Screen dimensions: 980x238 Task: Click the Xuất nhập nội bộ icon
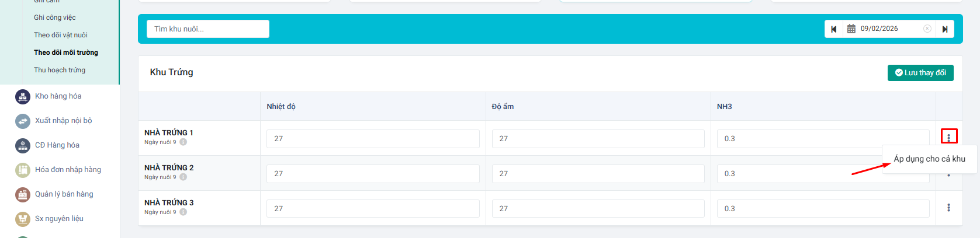pos(22,121)
